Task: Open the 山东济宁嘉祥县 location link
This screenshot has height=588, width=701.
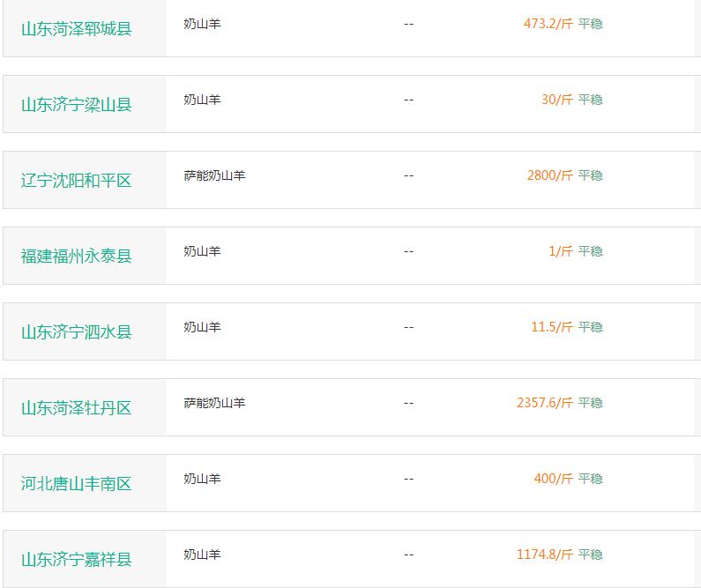Action: 77,560
